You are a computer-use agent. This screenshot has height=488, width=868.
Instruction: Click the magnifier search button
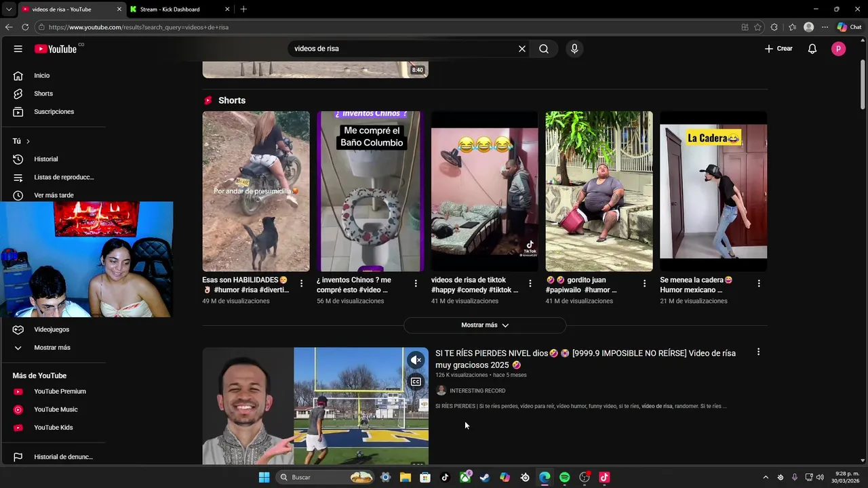(544, 49)
